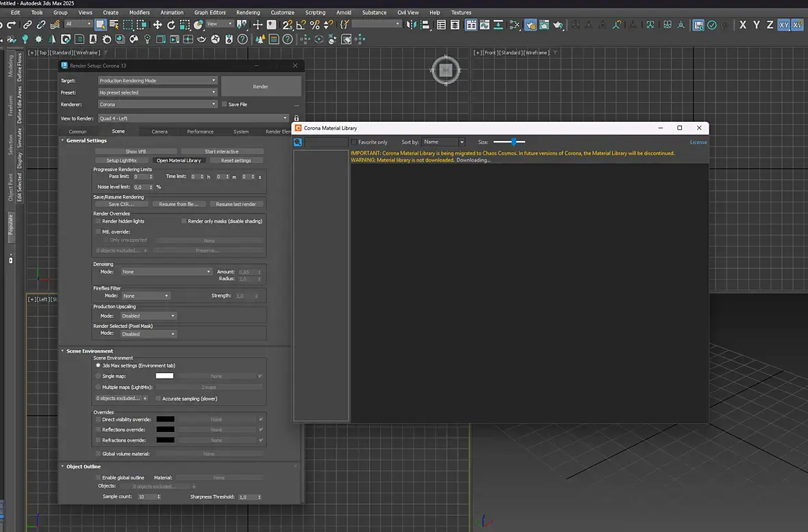
Task: Open the Target rendering mode dropdown
Action: [x=157, y=81]
